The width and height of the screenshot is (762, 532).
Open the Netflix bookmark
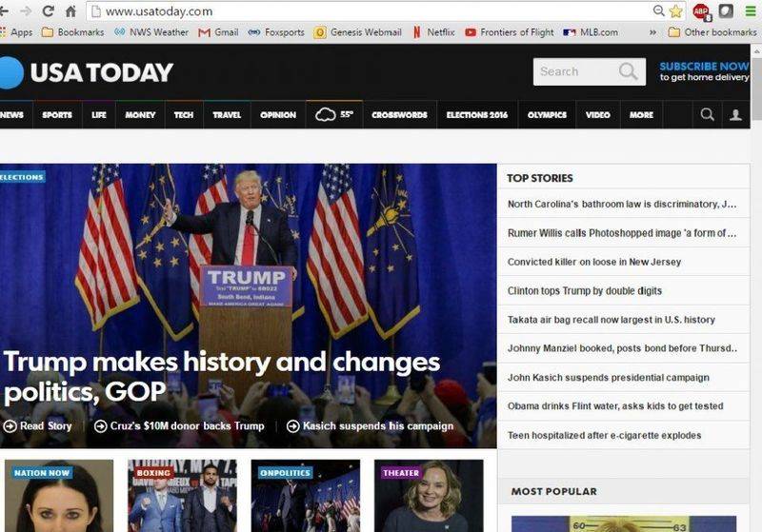coord(434,32)
